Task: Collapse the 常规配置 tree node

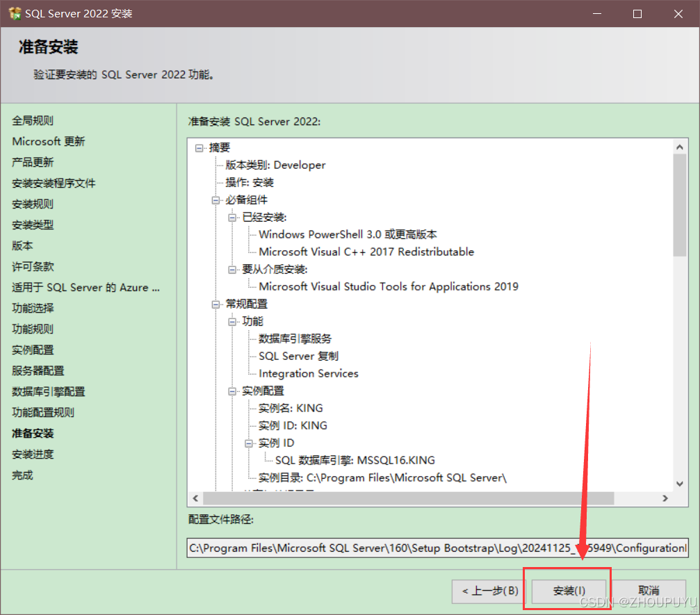Action: pos(215,305)
